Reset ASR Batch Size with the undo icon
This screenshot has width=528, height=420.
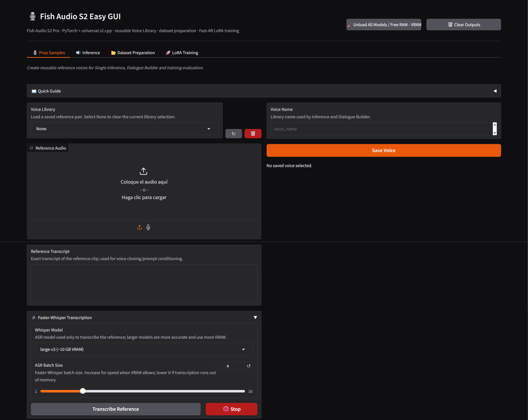point(249,366)
